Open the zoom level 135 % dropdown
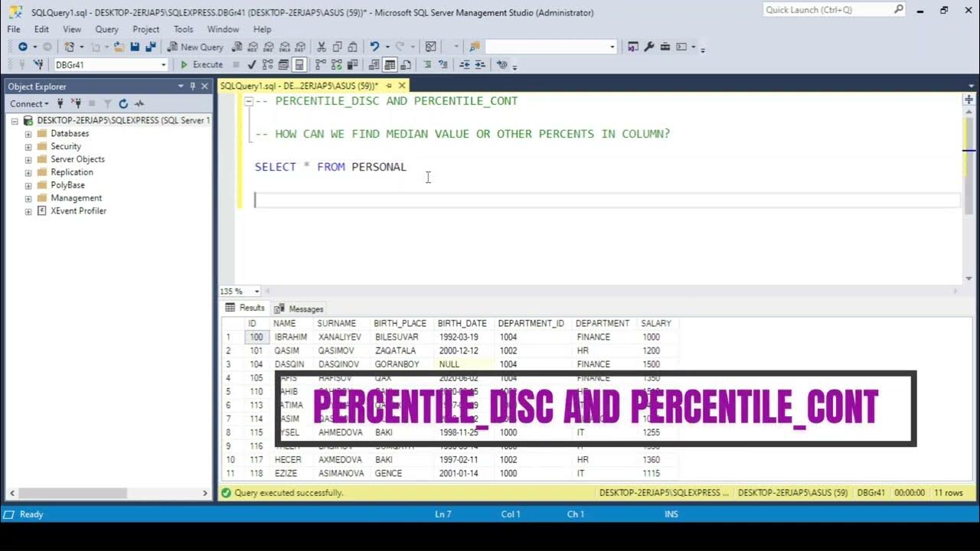 click(x=256, y=292)
